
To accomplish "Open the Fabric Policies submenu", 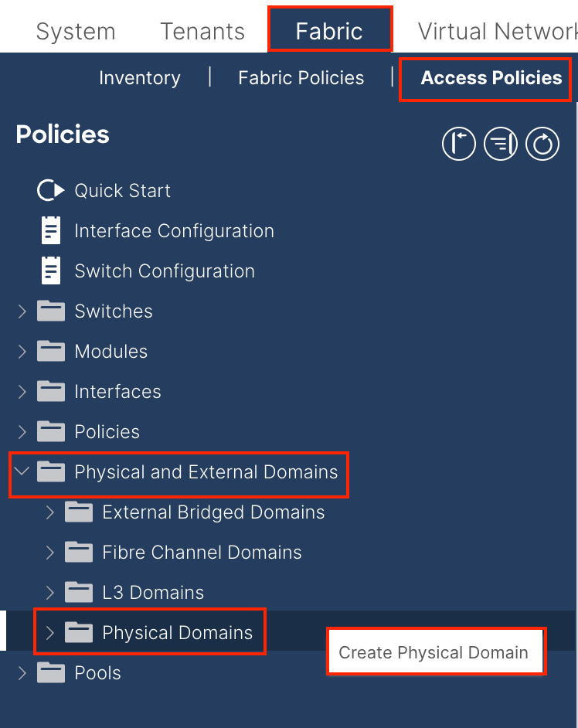I will click(301, 78).
